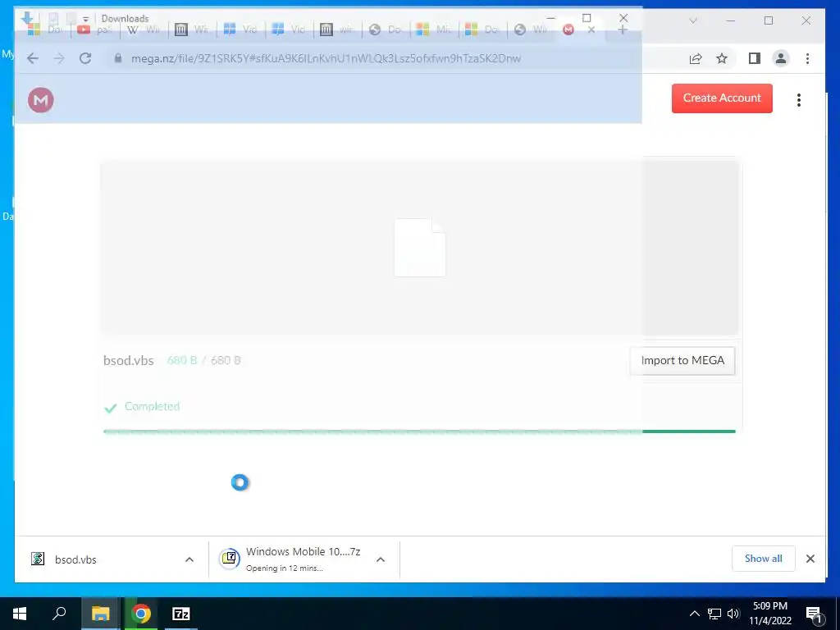840x630 pixels.
Task: Close the active MEGA tab
Action: click(591, 30)
